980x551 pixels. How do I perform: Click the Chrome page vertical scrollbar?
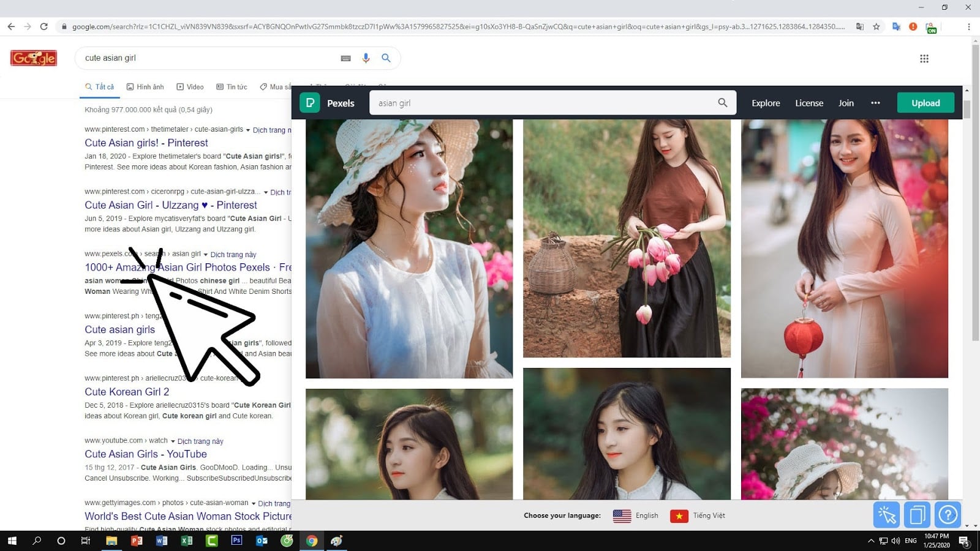point(976,193)
